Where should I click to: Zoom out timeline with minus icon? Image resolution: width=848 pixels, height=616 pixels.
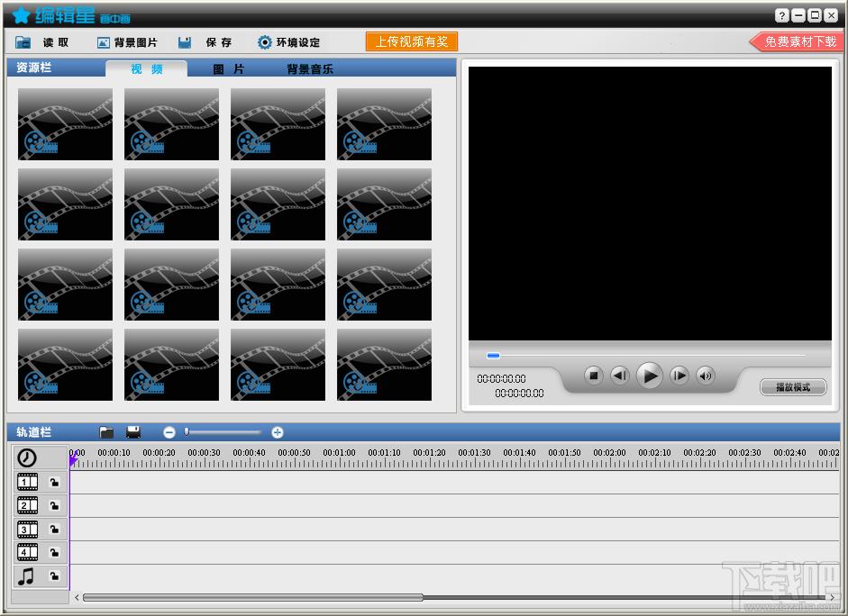pyautogui.click(x=169, y=432)
